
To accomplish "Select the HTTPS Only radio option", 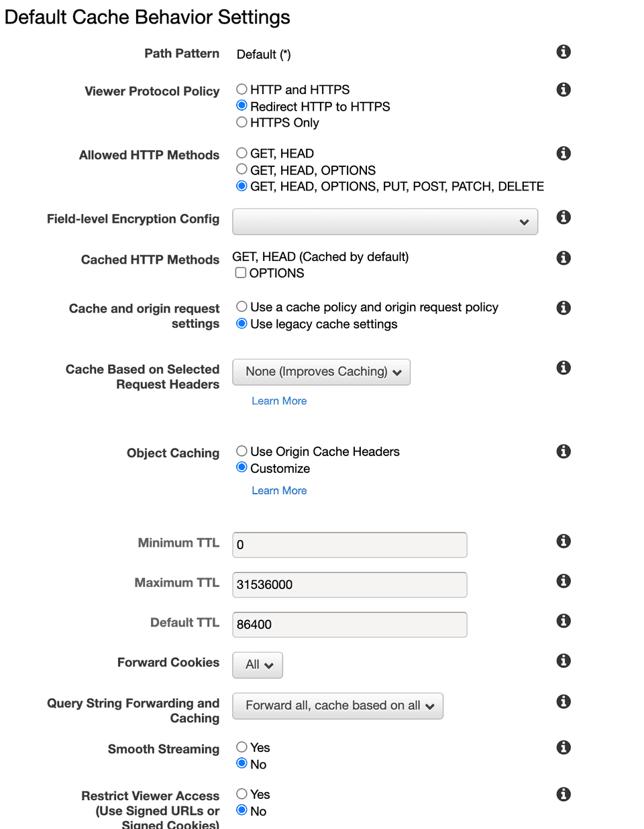I will (242, 122).
